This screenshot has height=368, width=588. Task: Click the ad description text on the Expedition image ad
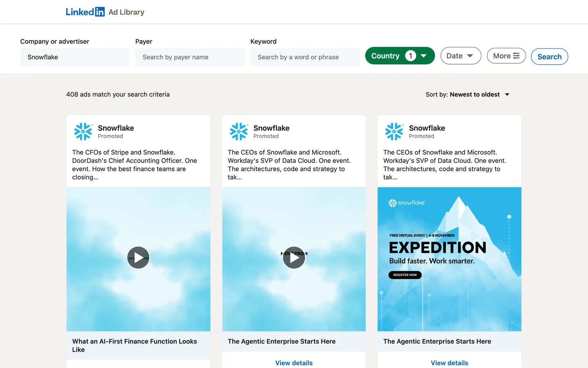click(x=445, y=165)
